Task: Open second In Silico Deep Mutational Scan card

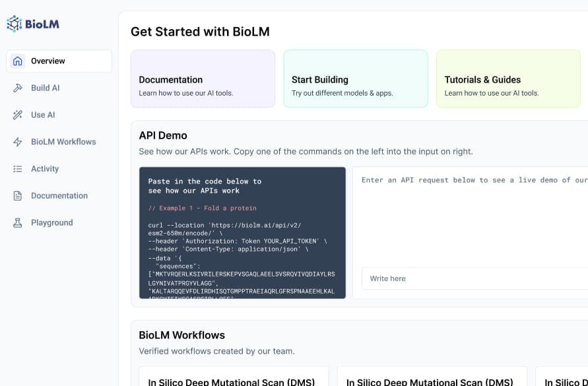Action: pos(432,377)
